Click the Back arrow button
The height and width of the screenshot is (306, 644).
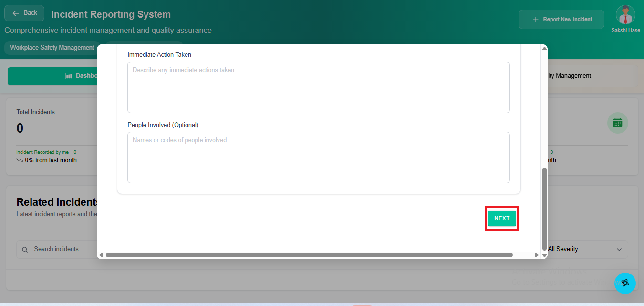24,13
